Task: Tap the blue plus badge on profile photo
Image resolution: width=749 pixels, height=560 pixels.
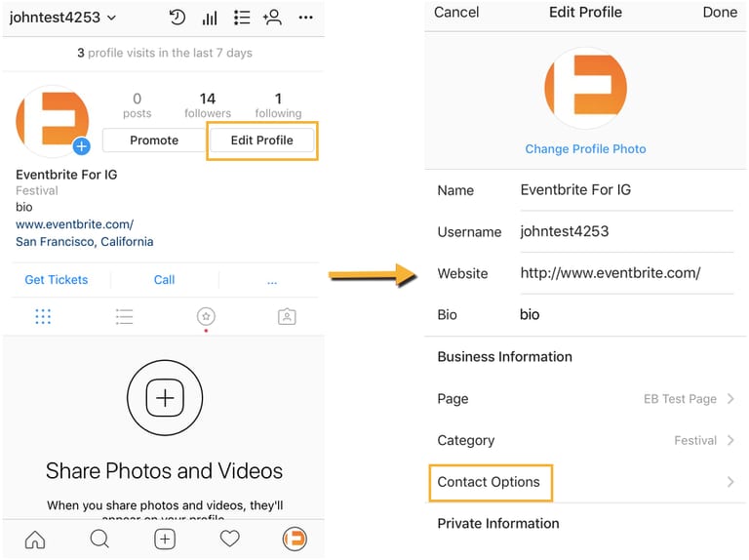Action: click(82, 145)
